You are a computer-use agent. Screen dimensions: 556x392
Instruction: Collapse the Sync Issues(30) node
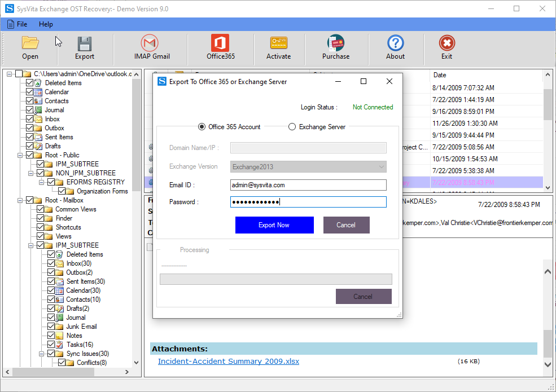click(x=41, y=354)
